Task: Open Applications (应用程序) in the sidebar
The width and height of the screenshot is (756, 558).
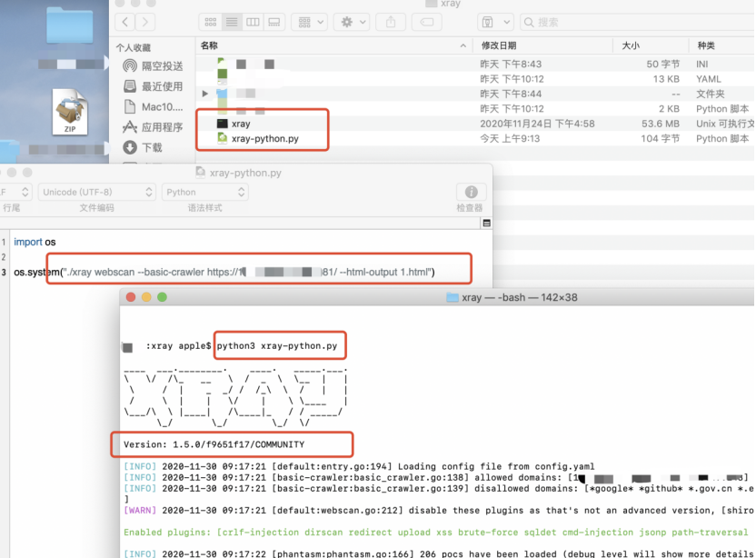Action: 153,127
